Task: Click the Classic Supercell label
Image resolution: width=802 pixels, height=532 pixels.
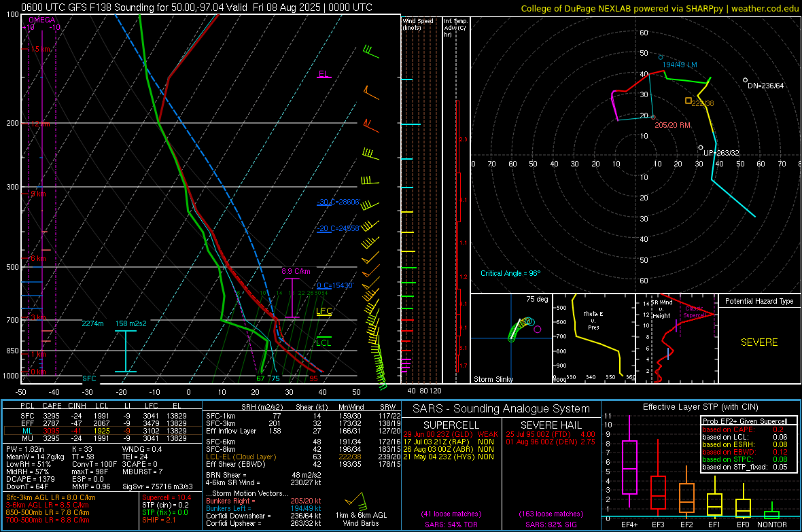Action: coord(695,312)
